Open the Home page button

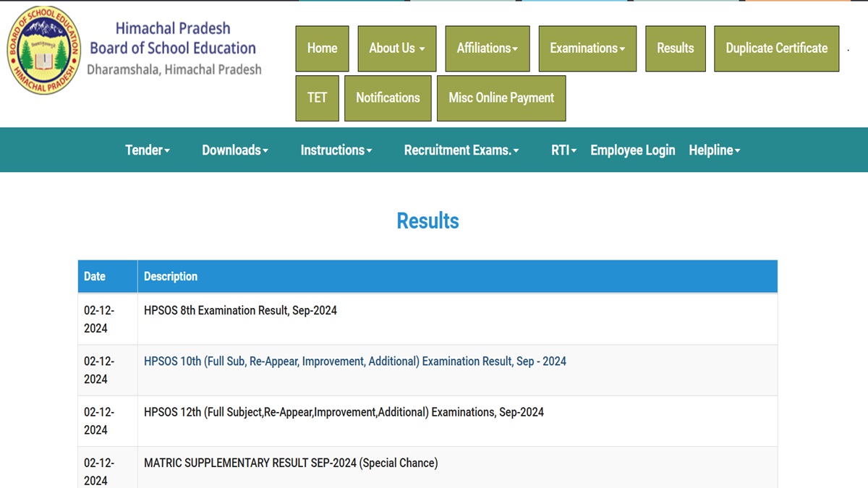(x=322, y=48)
